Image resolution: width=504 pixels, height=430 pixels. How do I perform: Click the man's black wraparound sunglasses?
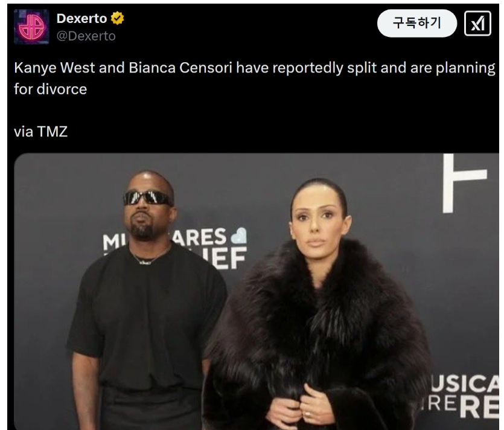coord(147,198)
